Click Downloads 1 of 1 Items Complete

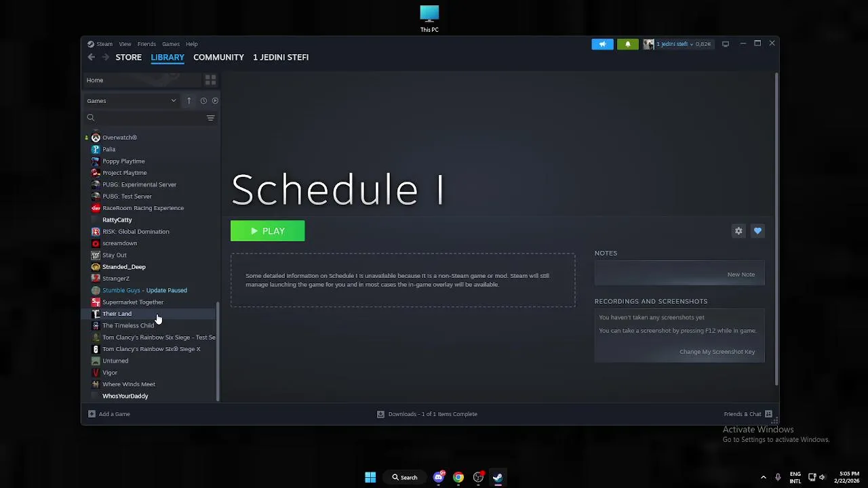(433, 414)
